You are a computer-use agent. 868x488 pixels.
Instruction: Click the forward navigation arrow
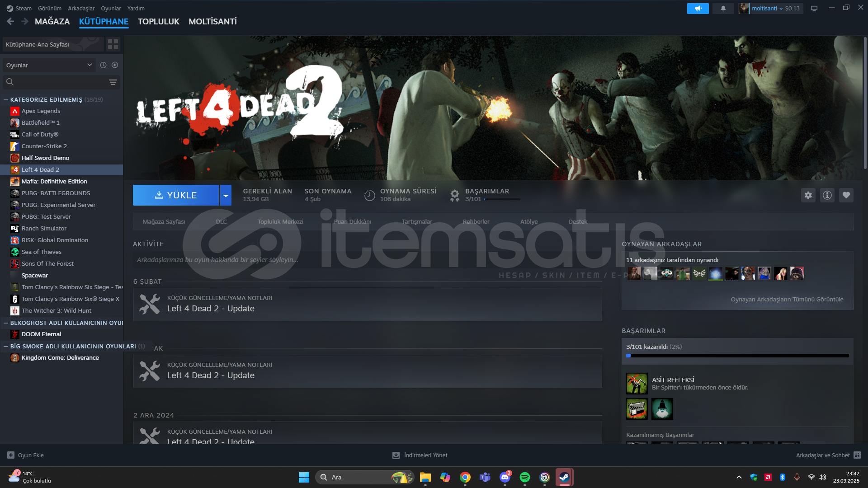[25, 21]
